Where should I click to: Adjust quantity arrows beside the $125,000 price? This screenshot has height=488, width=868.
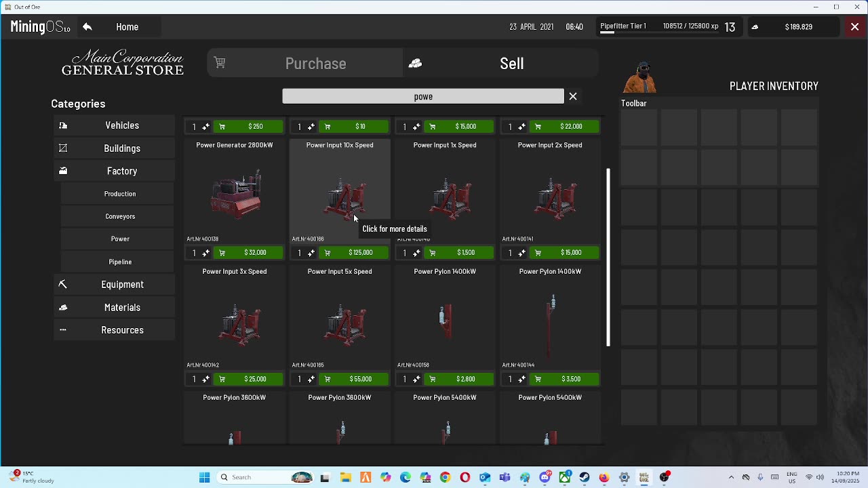point(311,253)
